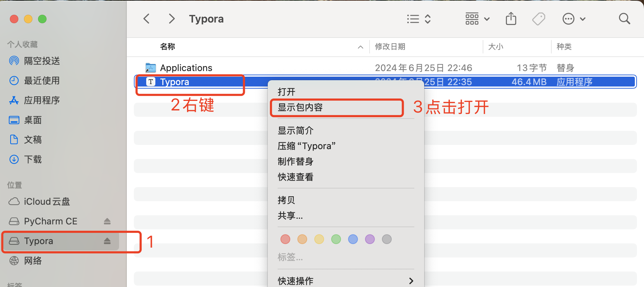This screenshot has height=287, width=644.
Task: Click the date 2024年6月25日 22:46
Action: [x=423, y=68]
